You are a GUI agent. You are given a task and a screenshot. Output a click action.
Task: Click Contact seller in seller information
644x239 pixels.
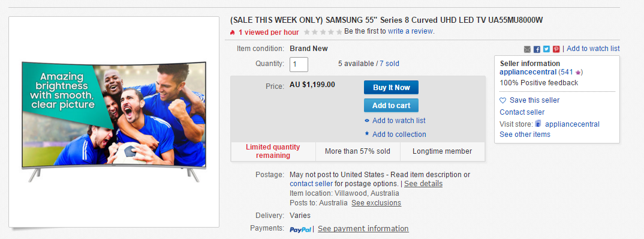[x=522, y=112]
